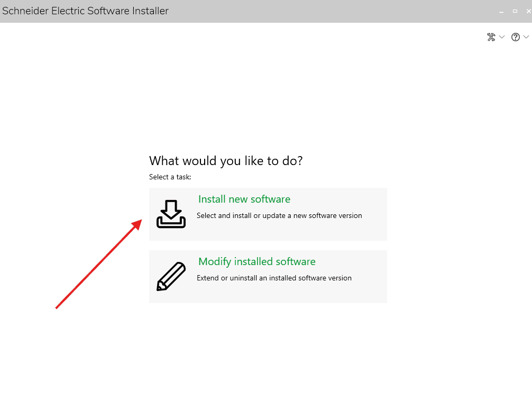Open the tools wrench and screwdriver icon
This screenshot has height=400, width=532.
pyautogui.click(x=491, y=37)
